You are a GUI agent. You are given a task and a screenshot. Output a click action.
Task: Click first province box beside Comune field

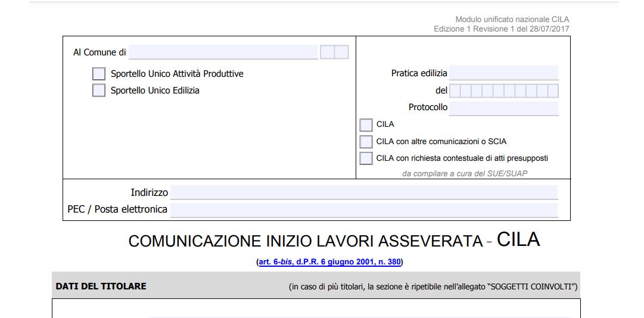click(x=327, y=52)
